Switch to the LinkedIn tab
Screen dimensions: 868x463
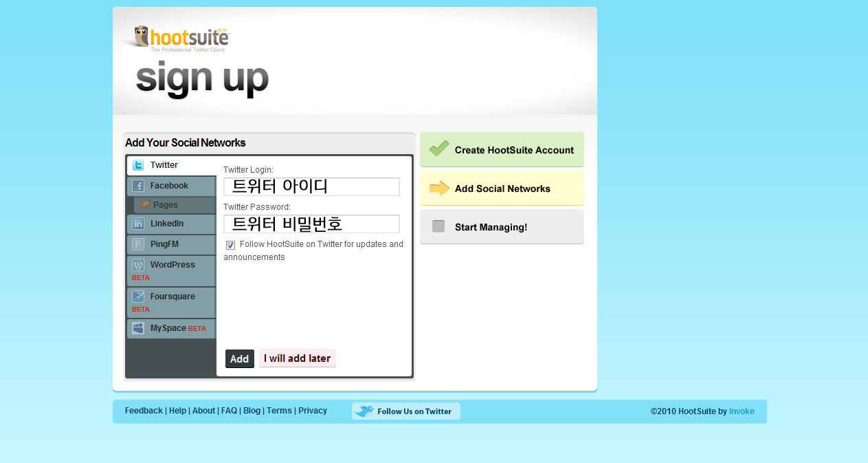pyautogui.click(x=171, y=224)
